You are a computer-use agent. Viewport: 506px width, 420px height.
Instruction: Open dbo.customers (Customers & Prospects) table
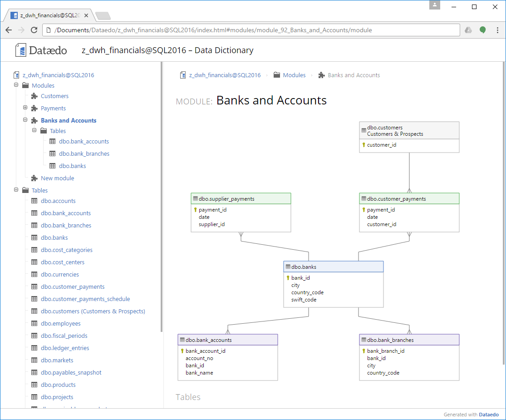point(93,311)
